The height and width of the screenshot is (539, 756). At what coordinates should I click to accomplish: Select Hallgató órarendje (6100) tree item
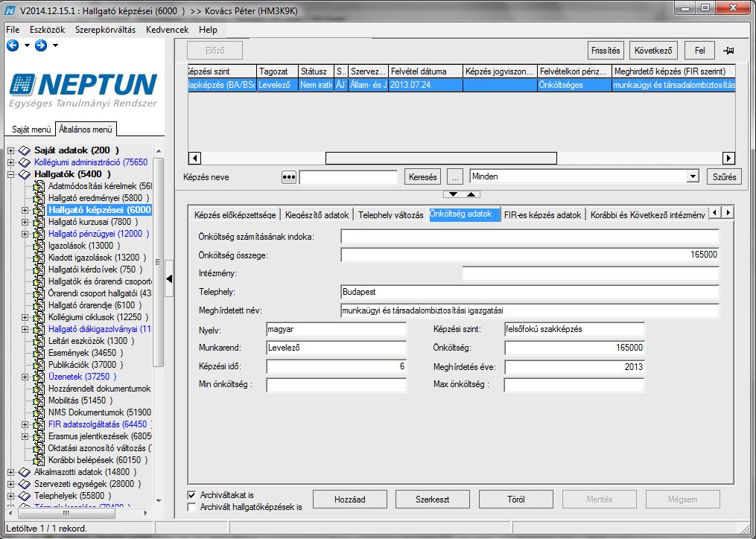pos(95,305)
